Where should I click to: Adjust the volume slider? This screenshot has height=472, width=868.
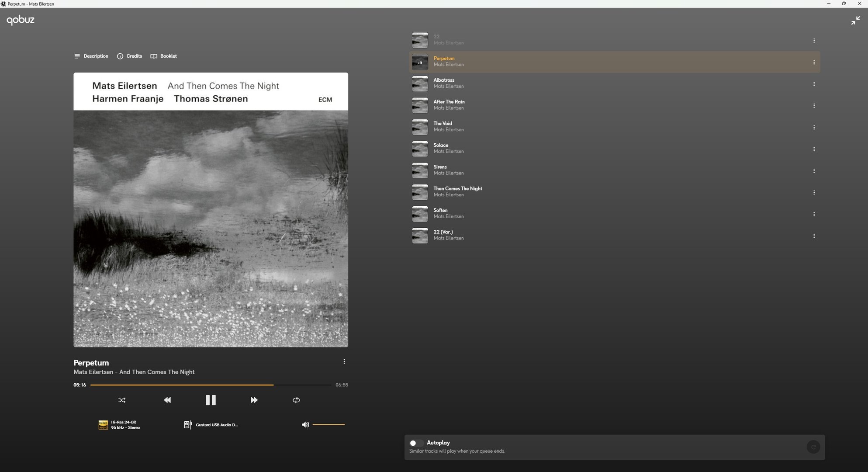click(329, 424)
